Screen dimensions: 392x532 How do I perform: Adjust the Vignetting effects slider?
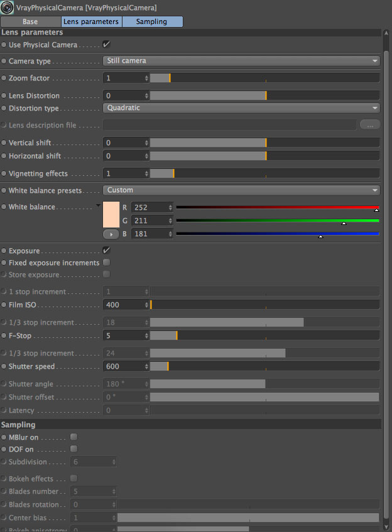click(x=264, y=174)
